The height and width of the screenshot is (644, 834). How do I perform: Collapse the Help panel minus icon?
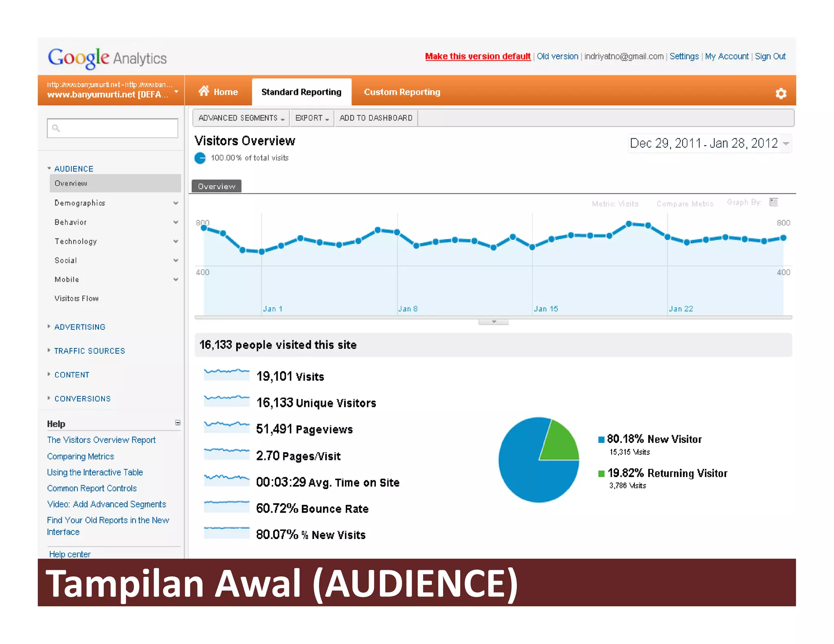178,423
